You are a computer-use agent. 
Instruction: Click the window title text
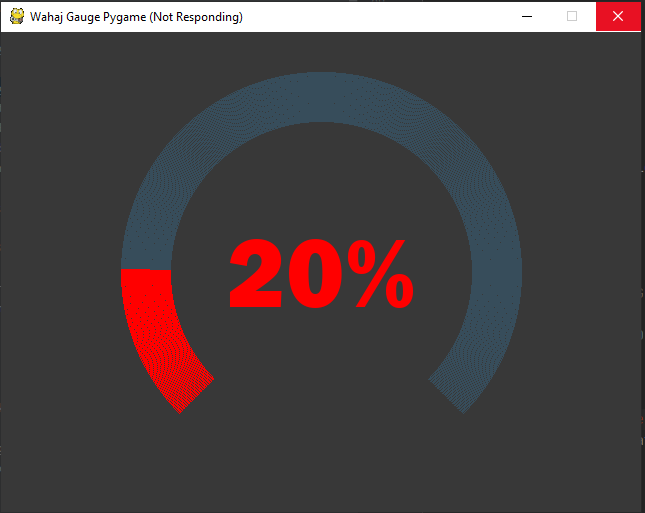pyautogui.click(x=136, y=17)
